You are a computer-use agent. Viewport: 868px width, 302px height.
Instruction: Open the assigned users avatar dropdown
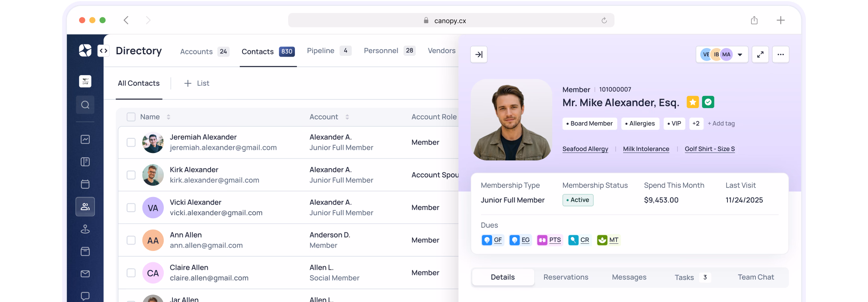pyautogui.click(x=722, y=55)
